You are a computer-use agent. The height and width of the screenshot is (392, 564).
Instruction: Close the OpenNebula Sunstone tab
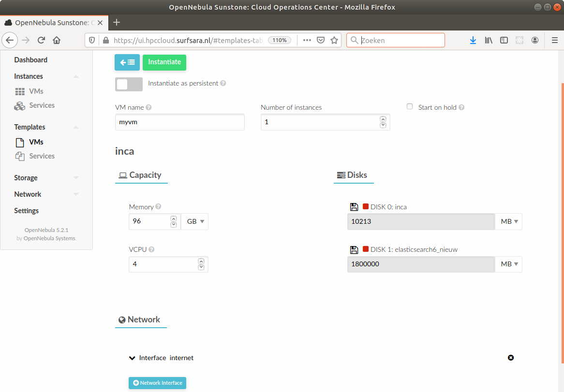(x=100, y=23)
